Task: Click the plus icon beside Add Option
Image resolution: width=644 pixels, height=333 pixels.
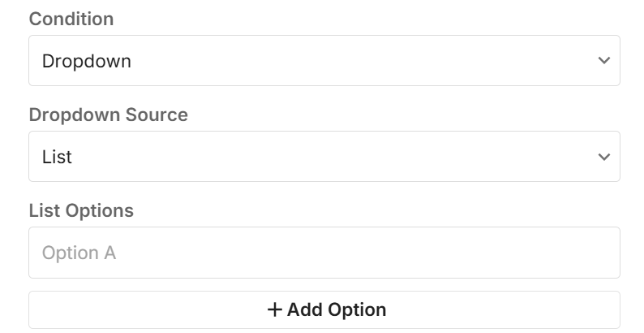Action: click(x=275, y=309)
